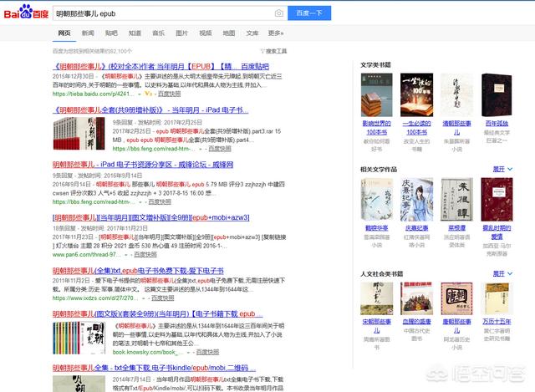This screenshot has height=392, width=535.
Task: Click the 影响世界的100本书 cover image
Action: coord(377,94)
